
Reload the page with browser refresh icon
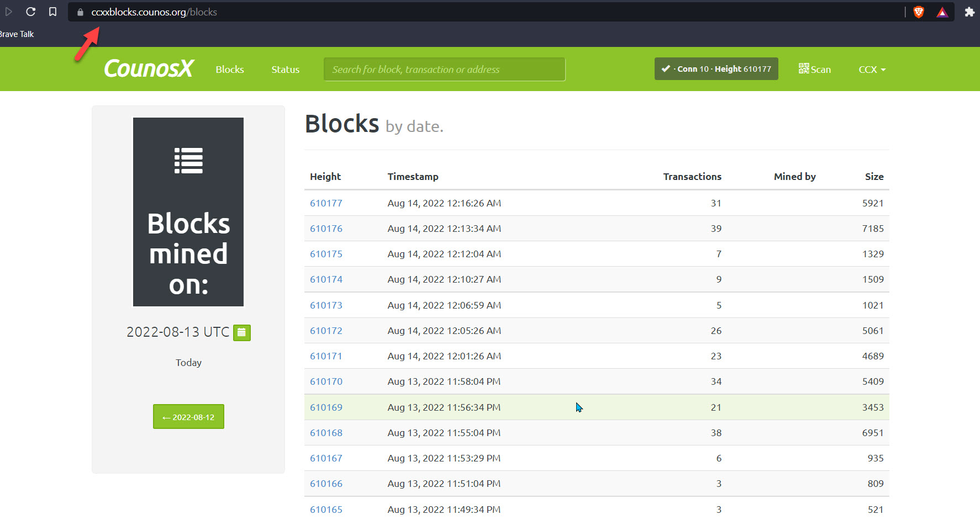[x=31, y=12]
